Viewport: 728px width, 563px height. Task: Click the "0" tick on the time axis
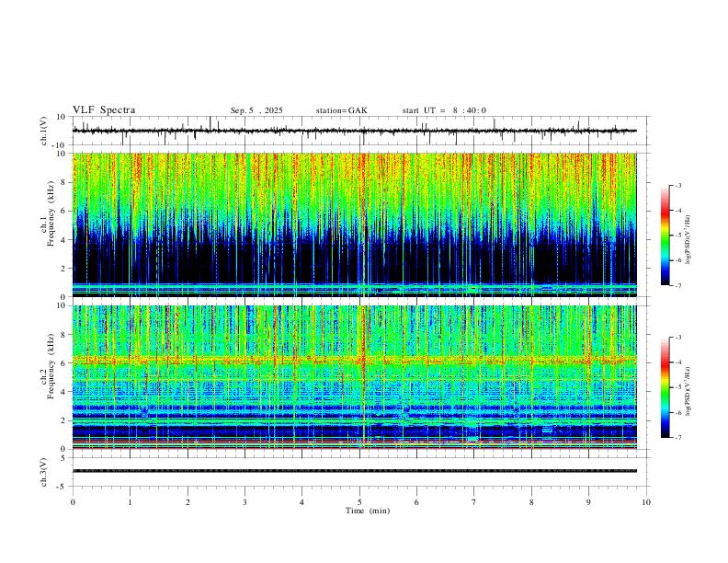[x=73, y=502]
